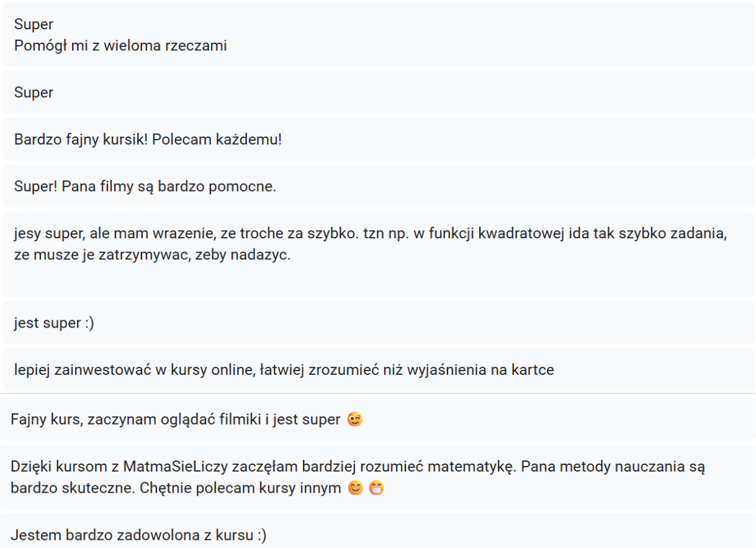Select the "Pomógł mi z wieloma rzeczami" line
The height and width of the screenshot is (548, 756).
(120, 45)
